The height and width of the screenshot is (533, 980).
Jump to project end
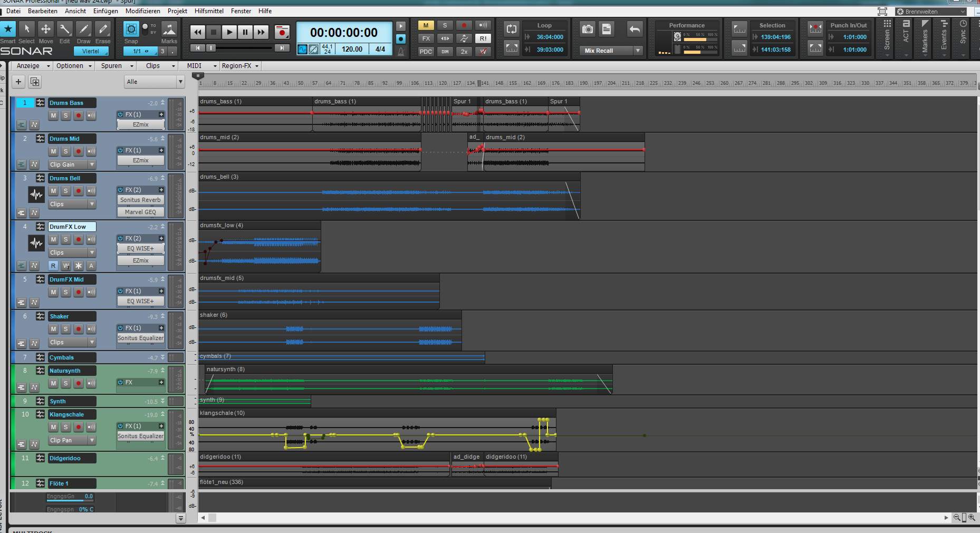tap(282, 48)
